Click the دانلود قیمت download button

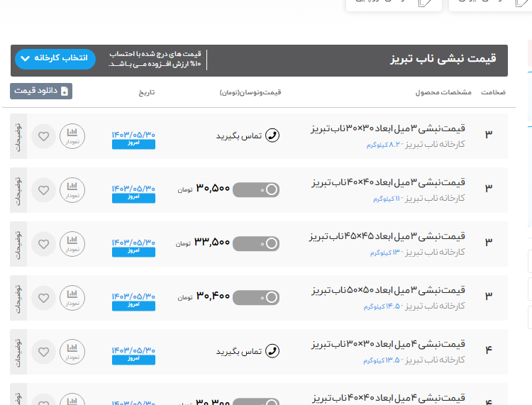coord(41,91)
